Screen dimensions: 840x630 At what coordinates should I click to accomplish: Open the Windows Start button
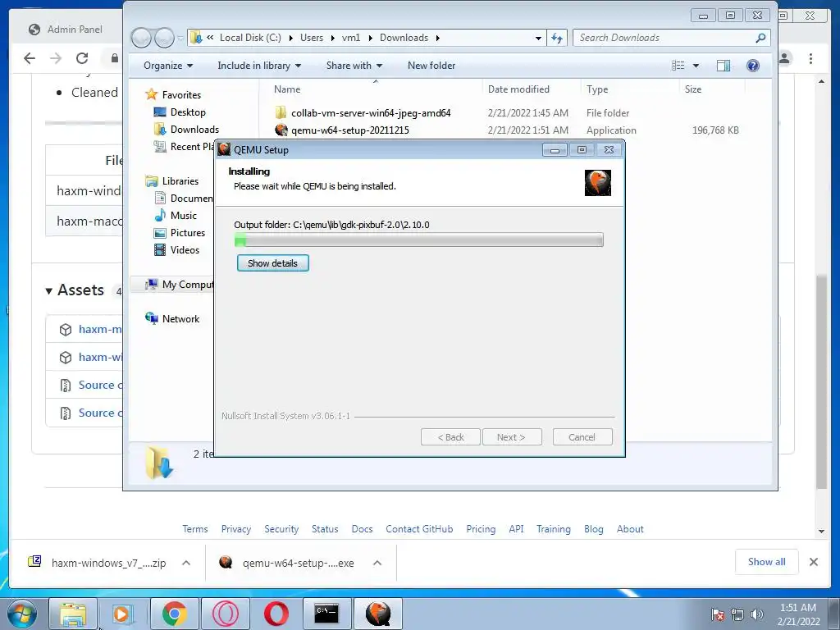[x=22, y=614]
